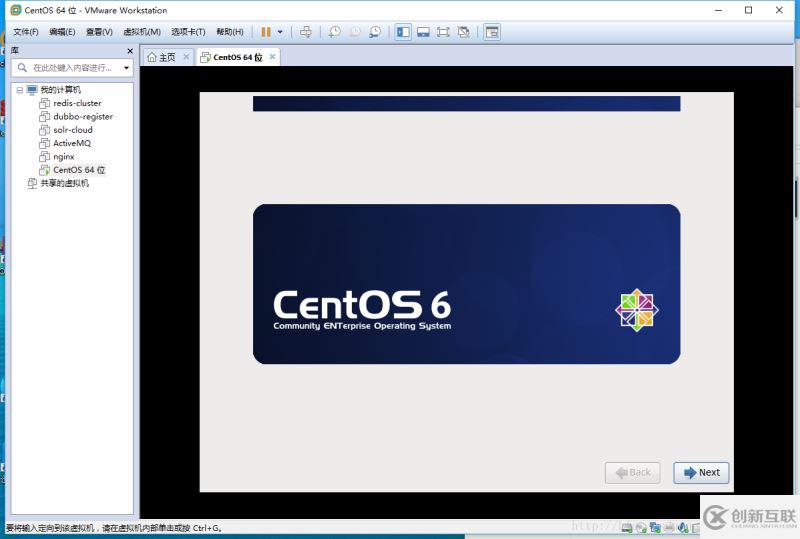The height and width of the screenshot is (539, 800).
Task: Click the Next button in CentOS installer
Action: pyautogui.click(x=701, y=473)
